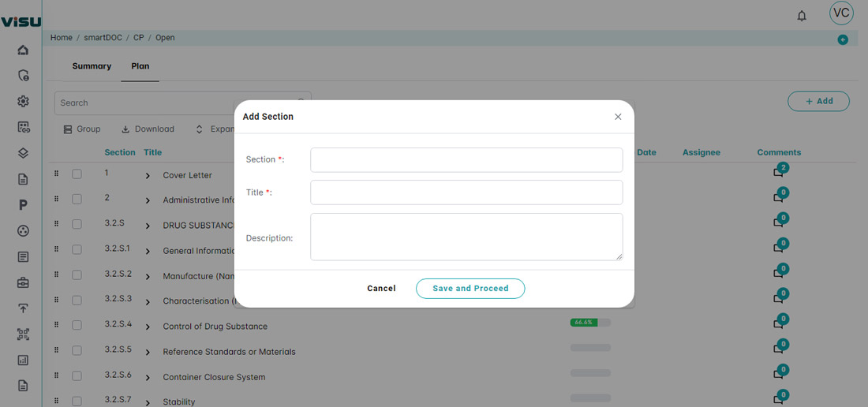This screenshot has width=868, height=407.
Task: Click the home icon in the sidebar
Action: pos(23,50)
